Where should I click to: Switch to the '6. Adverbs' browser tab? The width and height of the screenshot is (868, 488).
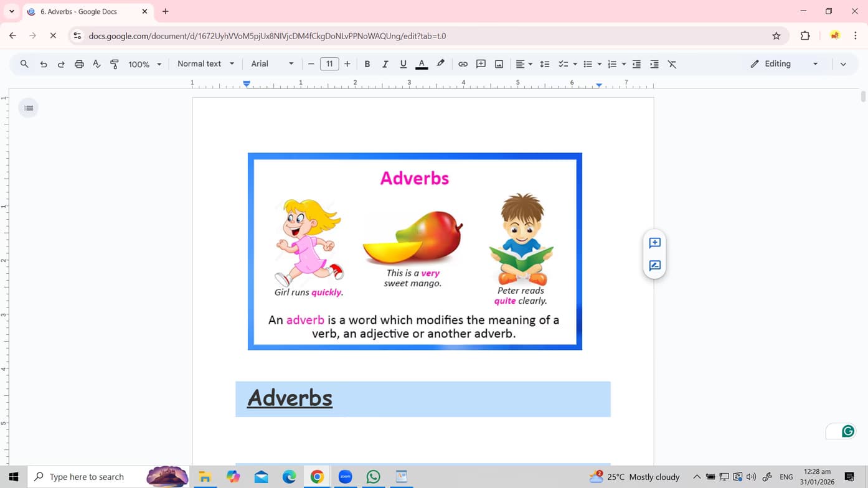(x=81, y=11)
